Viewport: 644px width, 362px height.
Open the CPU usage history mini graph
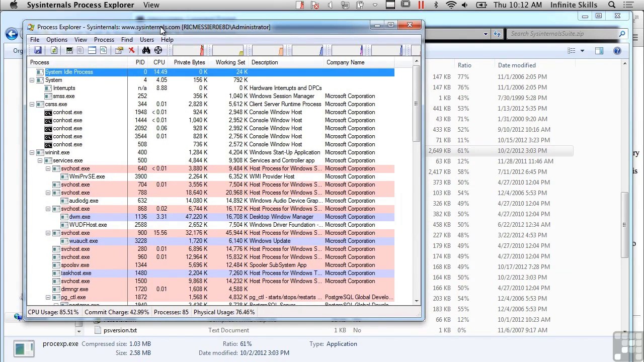188,50
